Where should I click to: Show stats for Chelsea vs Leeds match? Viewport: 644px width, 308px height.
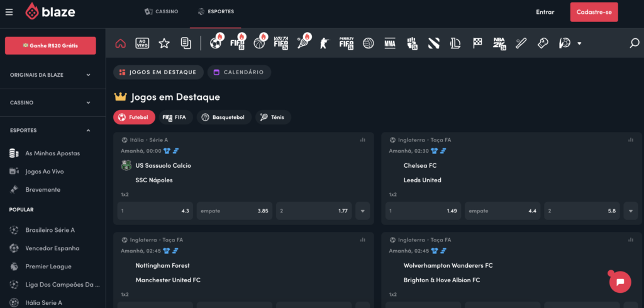tap(631, 140)
